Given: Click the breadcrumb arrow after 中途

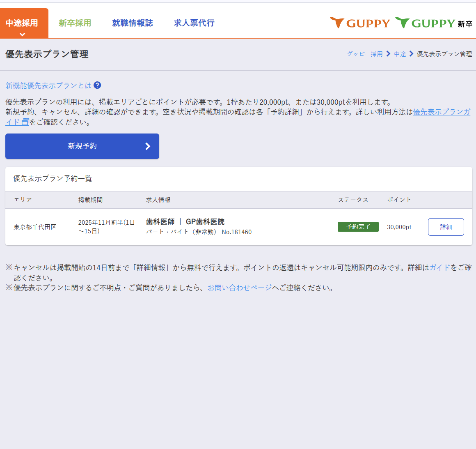Looking at the screenshot, I should coord(411,54).
